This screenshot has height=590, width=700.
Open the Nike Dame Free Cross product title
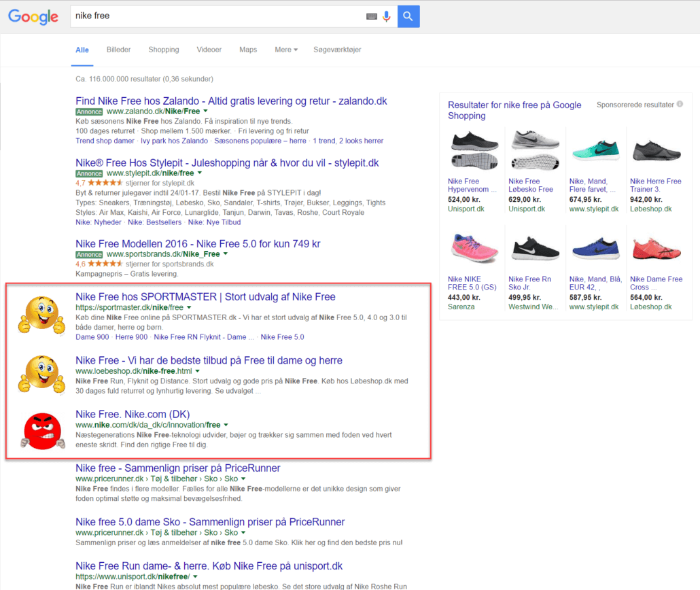point(656,283)
